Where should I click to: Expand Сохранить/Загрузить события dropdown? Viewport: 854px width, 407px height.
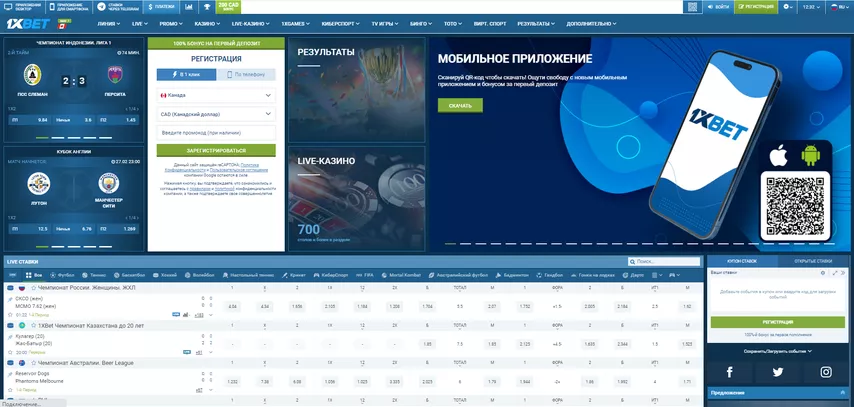(x=778, y=351)
